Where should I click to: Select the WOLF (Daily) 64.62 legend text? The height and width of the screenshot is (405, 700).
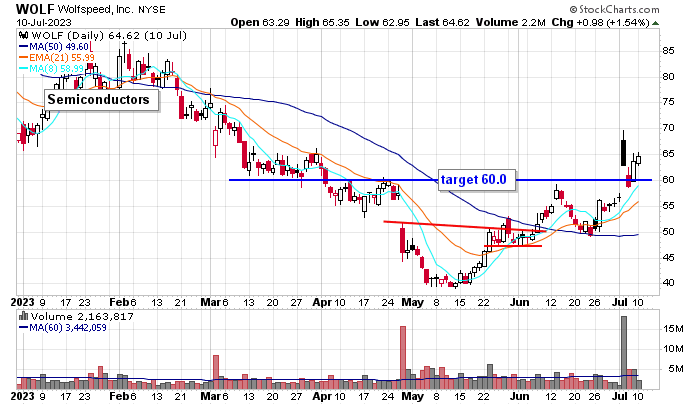pos(109,36)
